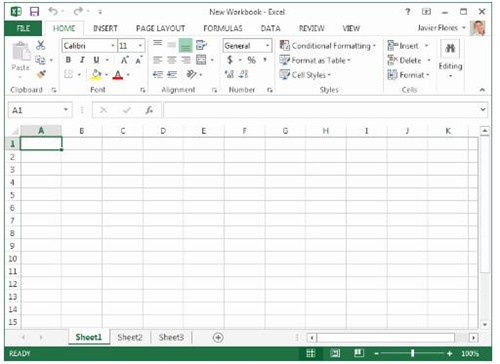The height and width of the screenshot is (364, 500).
Task: Open Javier Flores account menu
Action: (x=441, y=28)
